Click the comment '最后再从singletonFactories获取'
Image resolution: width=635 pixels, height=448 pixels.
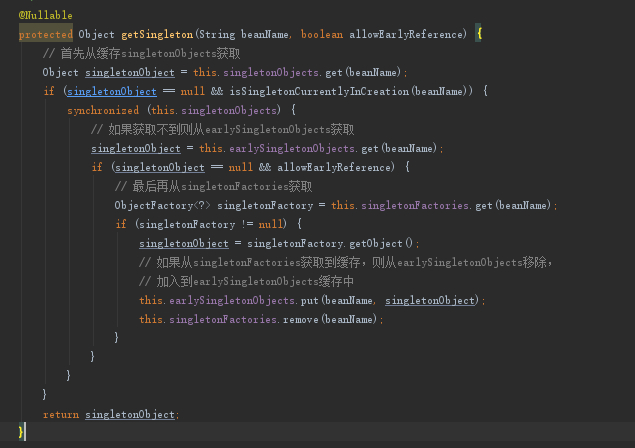(213, 186)
